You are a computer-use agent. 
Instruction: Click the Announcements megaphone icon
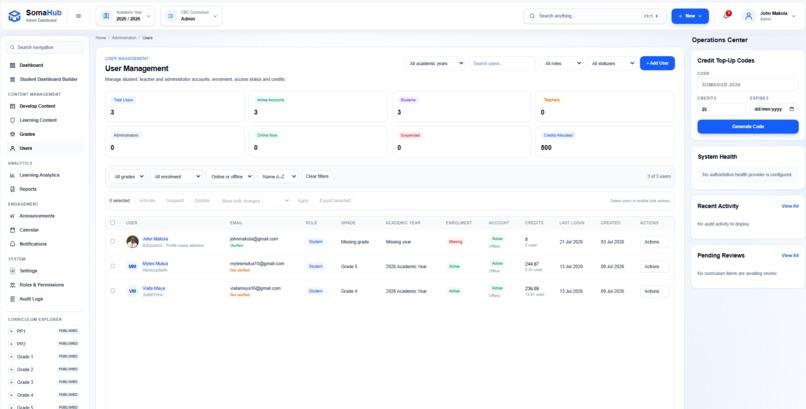(12, 216)
